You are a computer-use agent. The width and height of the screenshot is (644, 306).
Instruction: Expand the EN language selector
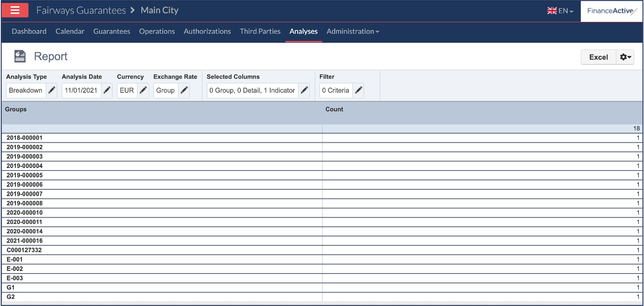[x=560, y=11]
